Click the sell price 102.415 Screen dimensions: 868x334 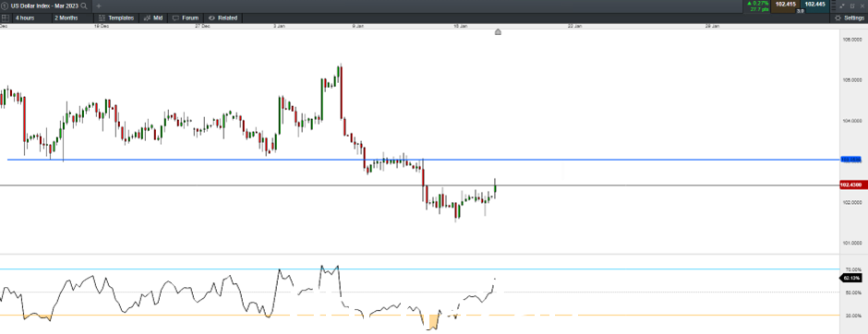(x=785, y=6)
